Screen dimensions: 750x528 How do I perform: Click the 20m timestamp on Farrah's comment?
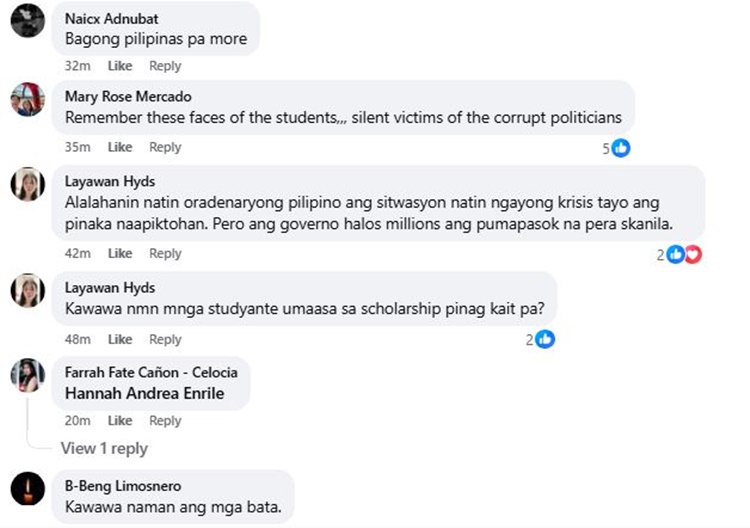tap(77, 421)
